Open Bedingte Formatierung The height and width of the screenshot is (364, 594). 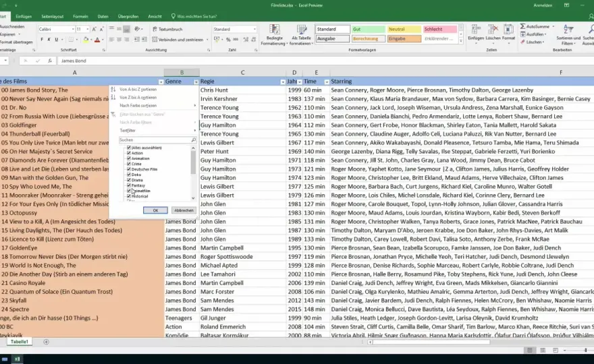[x=274, y=35]
